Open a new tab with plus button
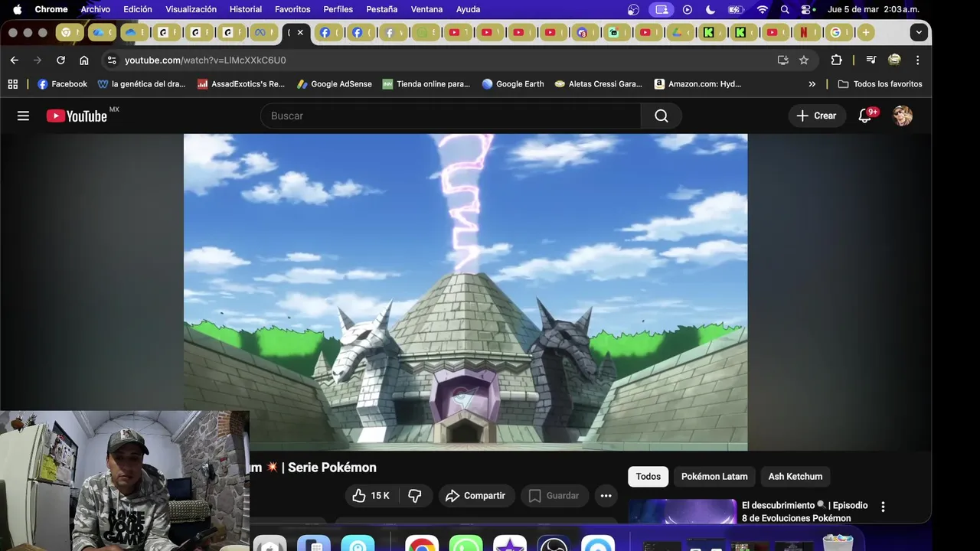Viewport: 980px width, 551px height. tap(866, 32)
